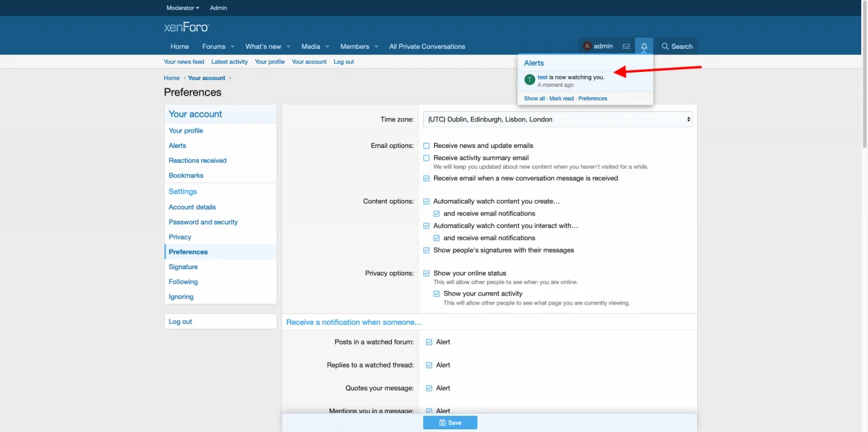
Task: Click the test user avatar in alerts
Action: point(530,80)
